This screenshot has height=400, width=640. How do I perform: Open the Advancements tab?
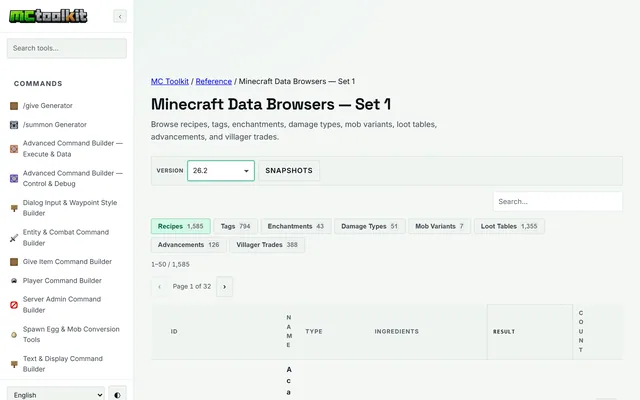[x=189, y=245]
